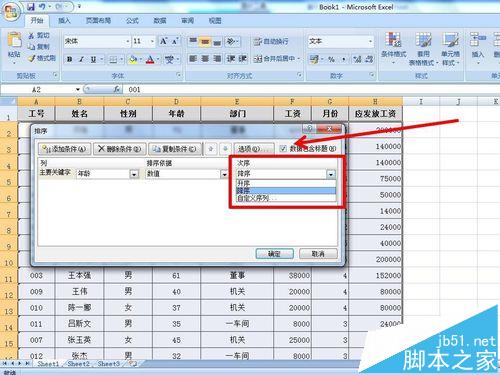Undo the last action
This screenshot has height=375, width=500.
point(42,7)
